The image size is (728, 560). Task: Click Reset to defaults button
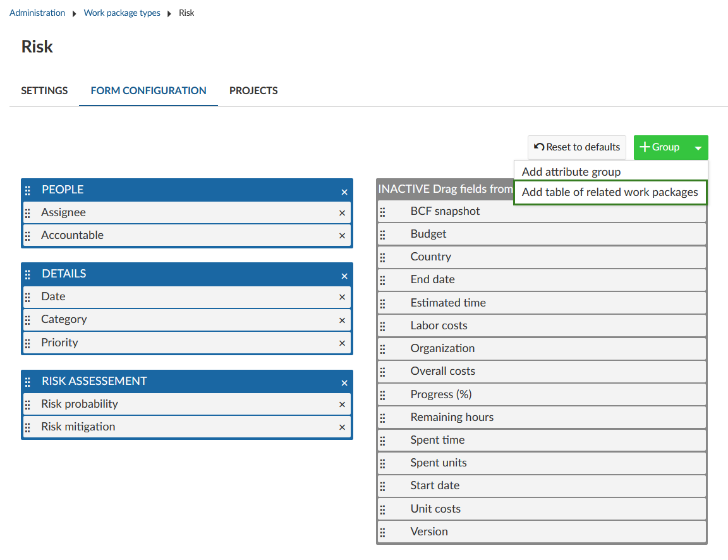(x=576, y=147)
